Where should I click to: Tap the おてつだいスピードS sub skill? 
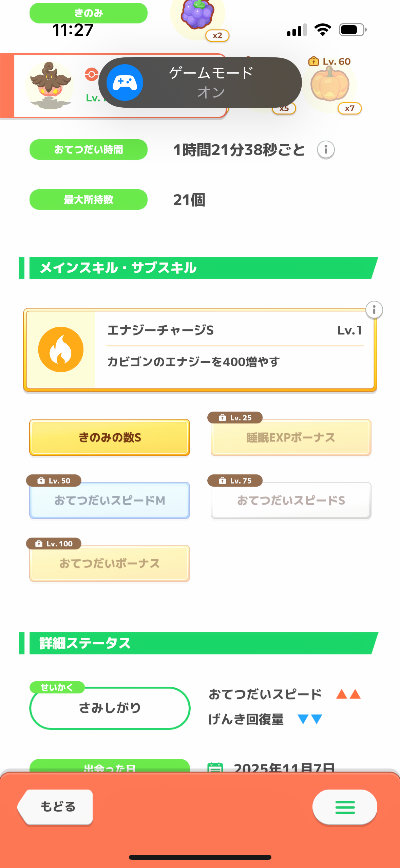point(291,500)
